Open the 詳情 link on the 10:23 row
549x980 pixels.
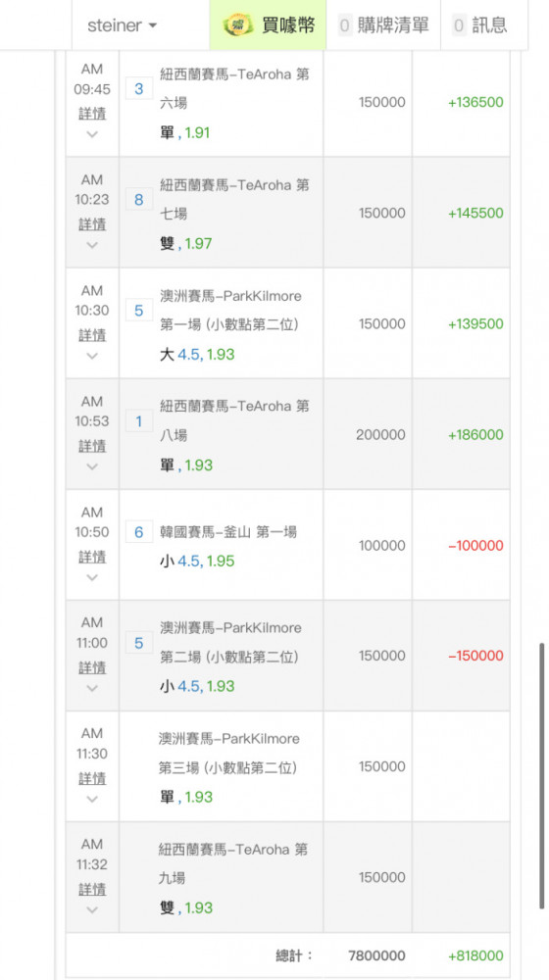[92, 224]
